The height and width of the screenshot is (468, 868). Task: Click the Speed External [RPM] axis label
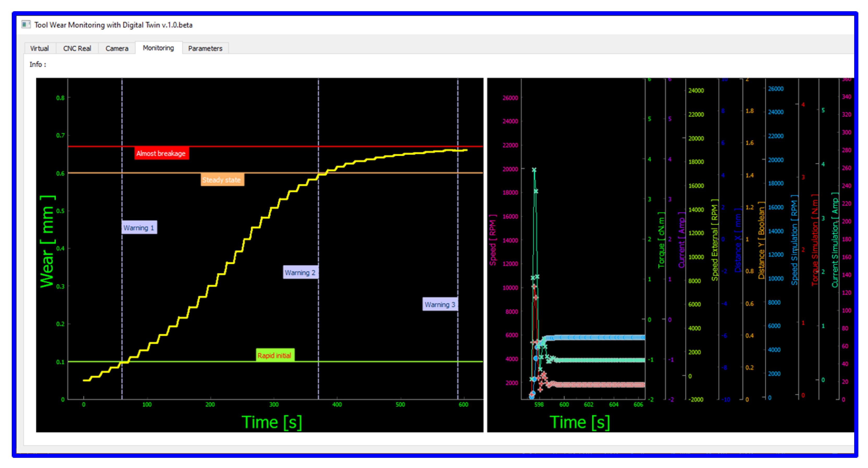714,240
